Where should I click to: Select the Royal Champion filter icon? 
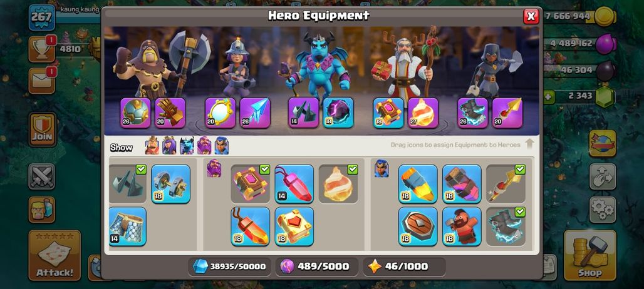[222, 146]
